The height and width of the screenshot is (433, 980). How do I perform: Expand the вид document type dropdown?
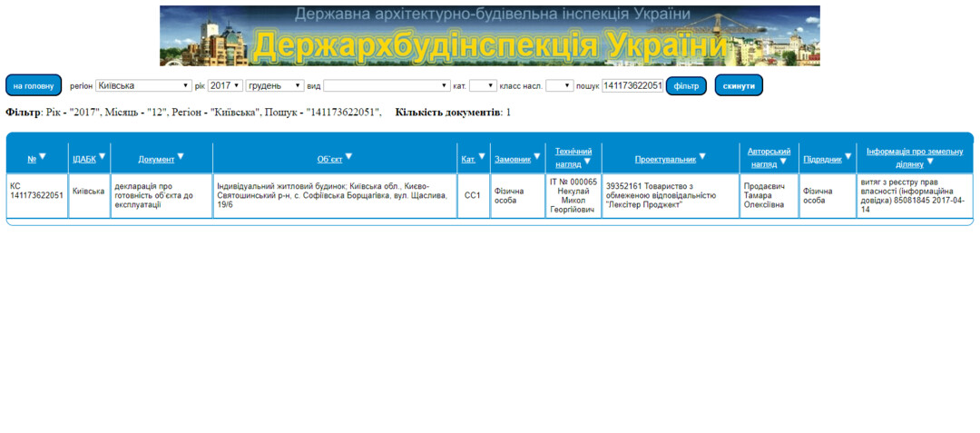(387, 85)
